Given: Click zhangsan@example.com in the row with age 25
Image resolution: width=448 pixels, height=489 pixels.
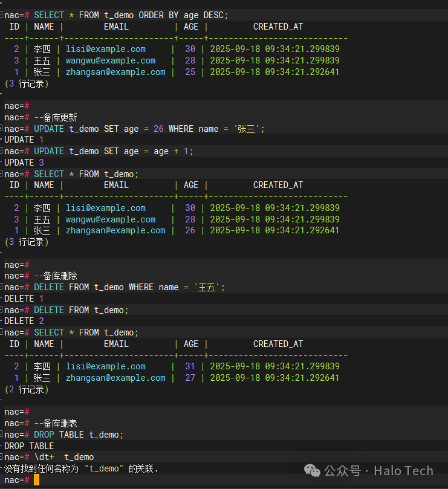Looking at the screenshot, I should 115,72.
